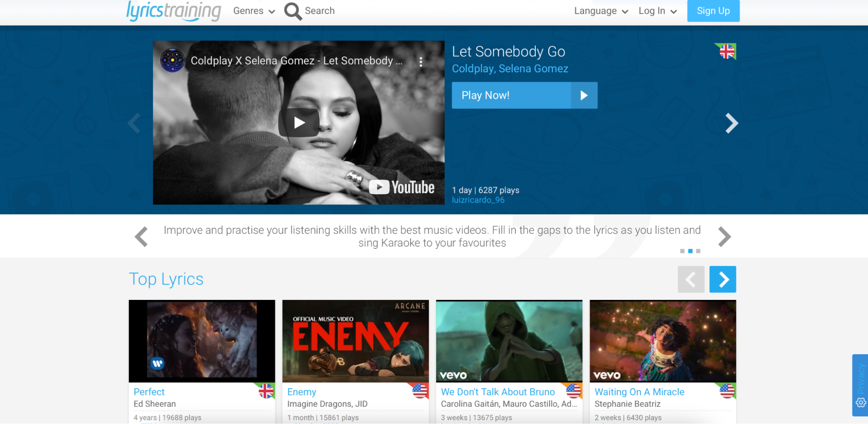Click the YouTube logo on video
The width and height of the screenshot is (868, 424).
tap(402, 187)
